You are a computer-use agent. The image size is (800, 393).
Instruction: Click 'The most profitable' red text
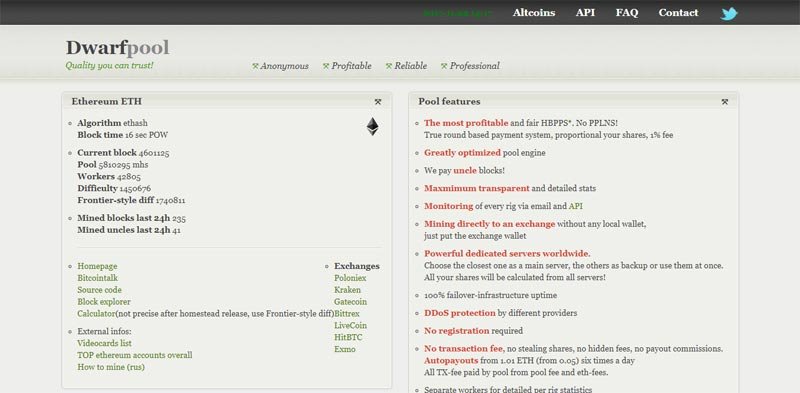click(466, 123)
